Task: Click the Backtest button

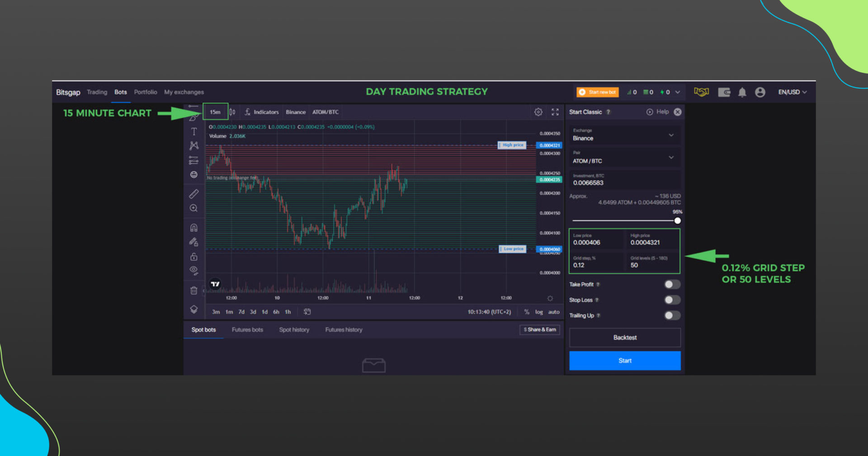Action: (x=625, y=337)
